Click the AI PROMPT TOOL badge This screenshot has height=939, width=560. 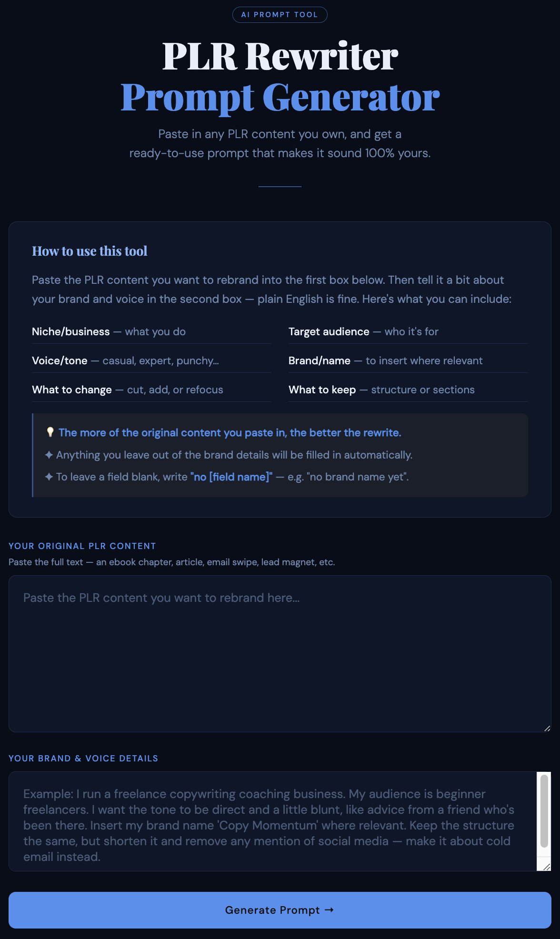pyautogui.click(x=280, y=15)
